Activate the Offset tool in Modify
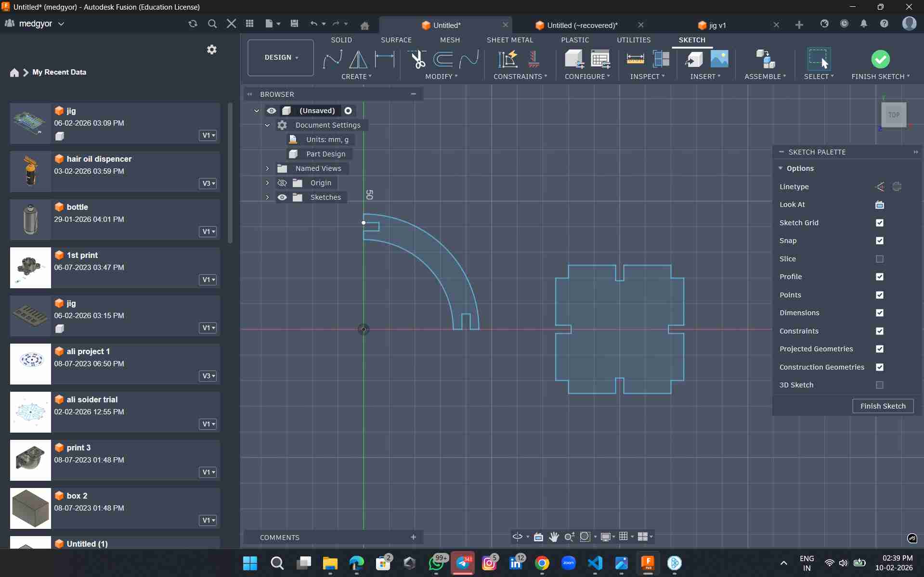The height and width of the screenshot is (577, 924). click(x=442, y=59)
